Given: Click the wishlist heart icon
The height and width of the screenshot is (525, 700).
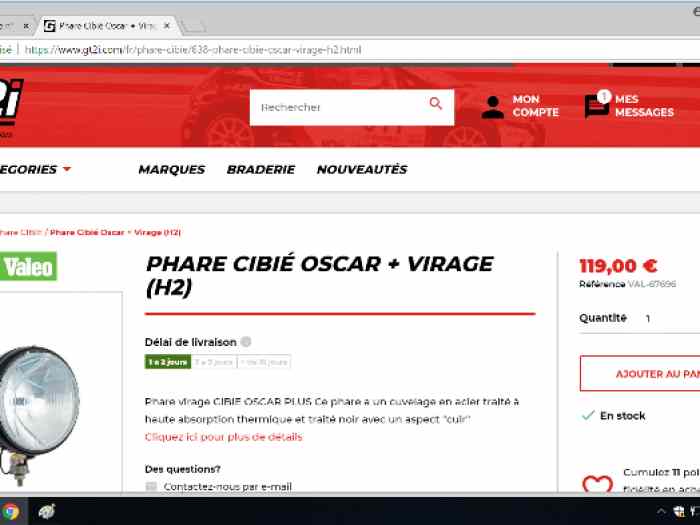Looking at the screenshot, I should pos(597,484).
